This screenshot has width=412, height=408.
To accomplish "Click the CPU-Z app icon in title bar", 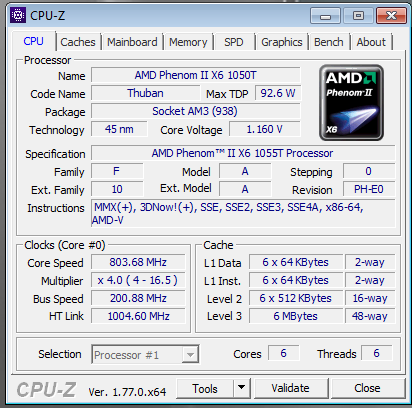I will [18, 15].
